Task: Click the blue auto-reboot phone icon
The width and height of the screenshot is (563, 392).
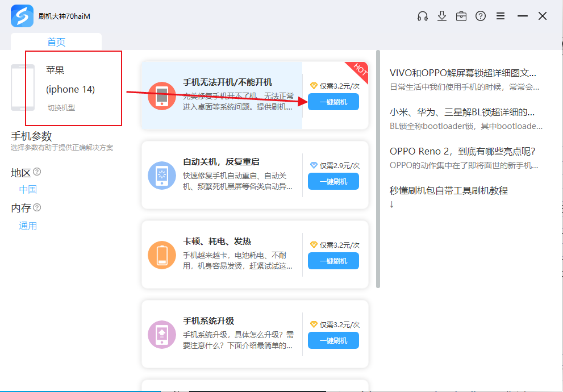Action: pos(162,176)
